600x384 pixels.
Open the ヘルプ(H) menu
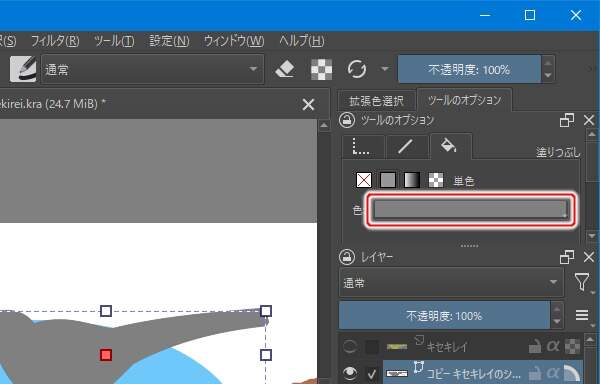(302, 41)
